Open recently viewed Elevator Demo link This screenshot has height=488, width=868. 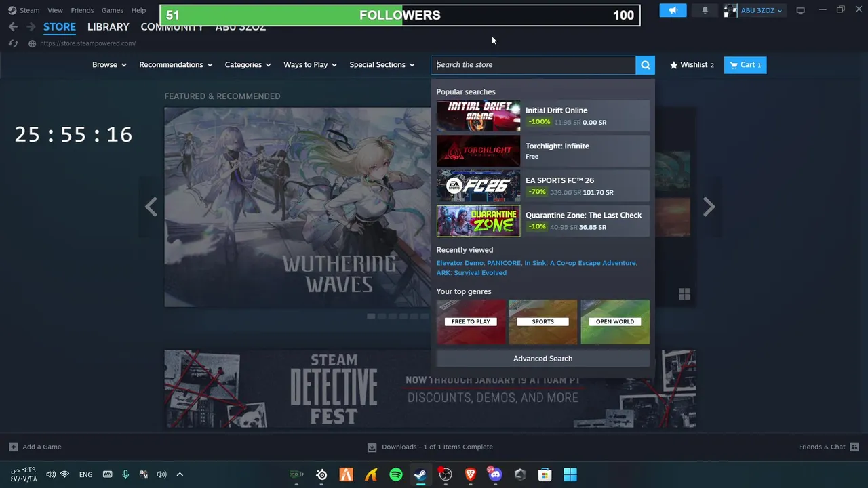click(460, 263)
